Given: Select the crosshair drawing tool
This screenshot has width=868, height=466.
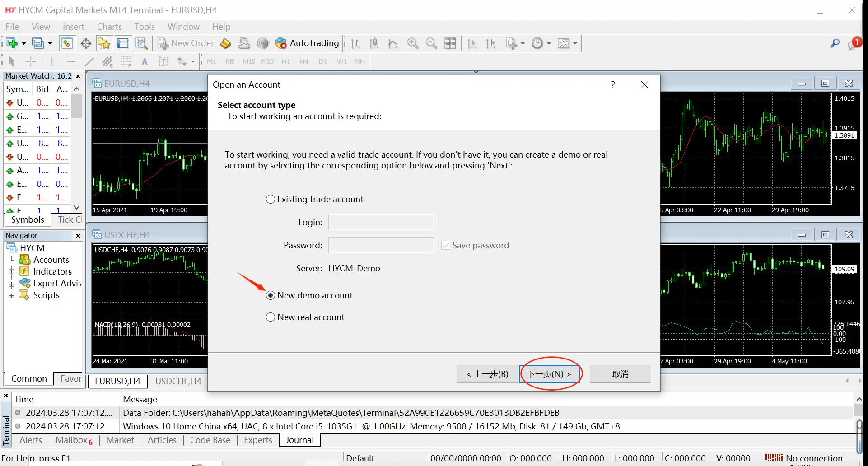Looking at the screenshot, I should pyautogui.click(x=31, y=61).
